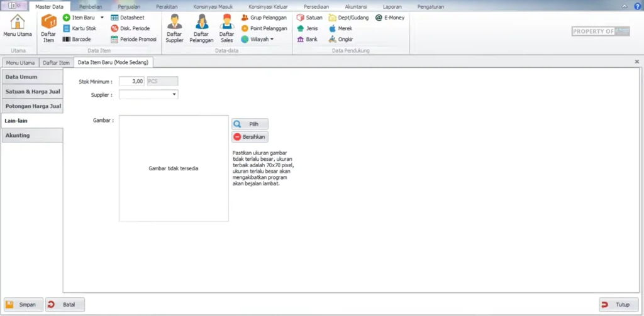Expand the Supplier dropdown
The image size is (644, 316).
[174, 95]
